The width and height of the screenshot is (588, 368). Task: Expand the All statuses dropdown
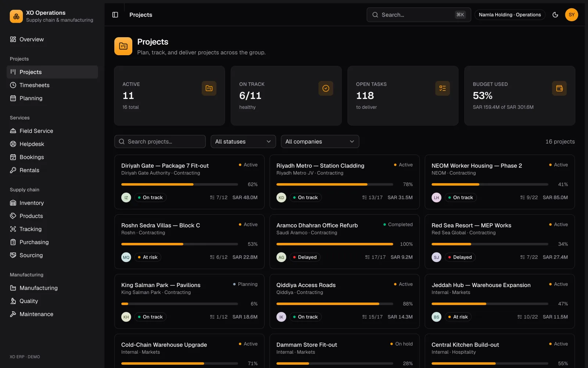243,142
